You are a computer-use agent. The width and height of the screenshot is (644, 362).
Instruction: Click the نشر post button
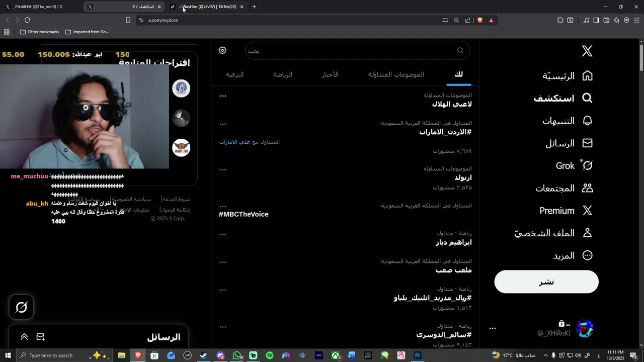coord(546,282)
